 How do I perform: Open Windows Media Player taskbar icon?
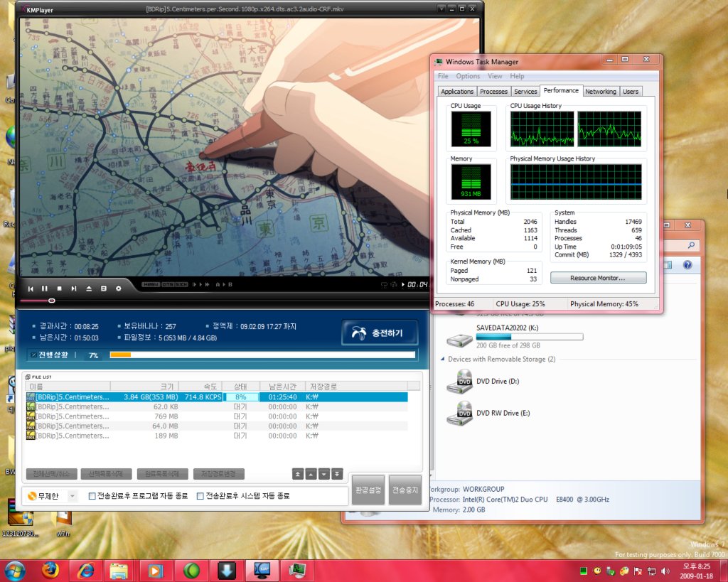pos(155,571)
